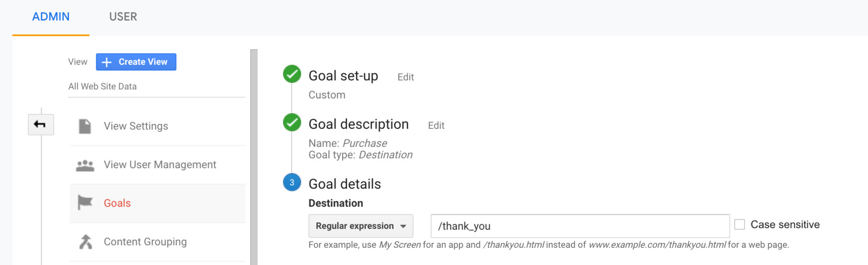The image size is (868, 265).
Task: Click Edit next to Goal set-up
Action: tap(406, 77)
